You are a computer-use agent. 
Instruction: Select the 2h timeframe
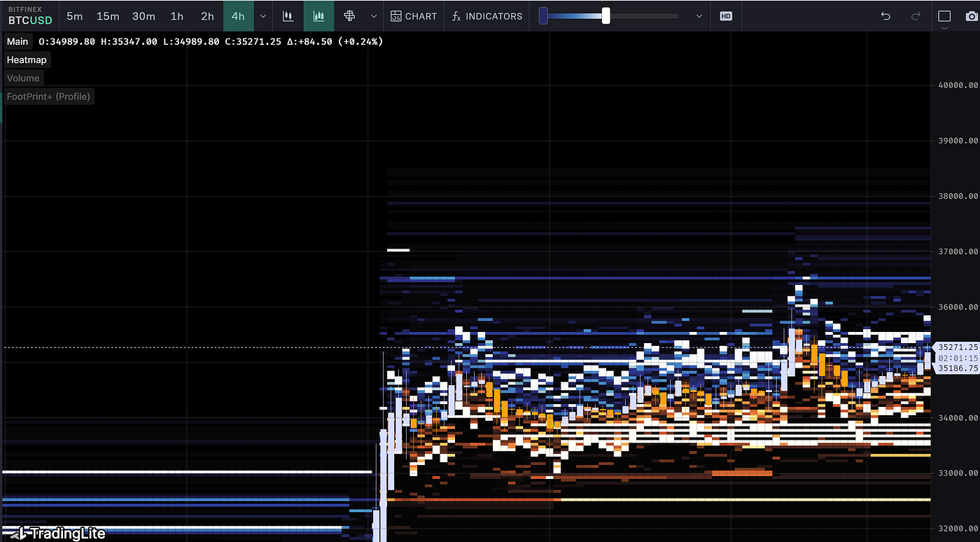click(207, 16)
